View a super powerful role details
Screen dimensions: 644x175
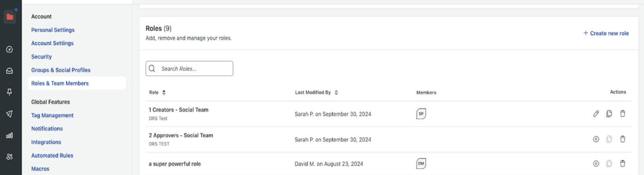coord(596,164)
